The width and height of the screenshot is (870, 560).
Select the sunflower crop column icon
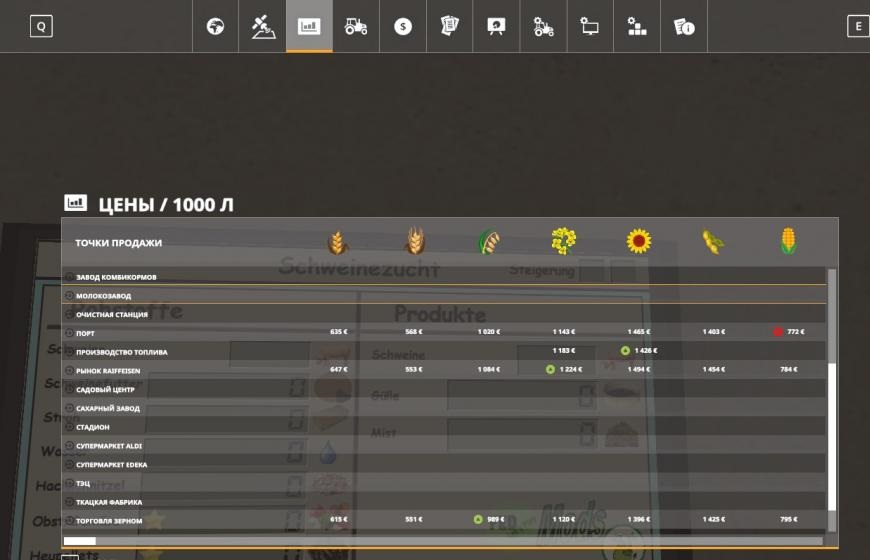click(639, 242)
